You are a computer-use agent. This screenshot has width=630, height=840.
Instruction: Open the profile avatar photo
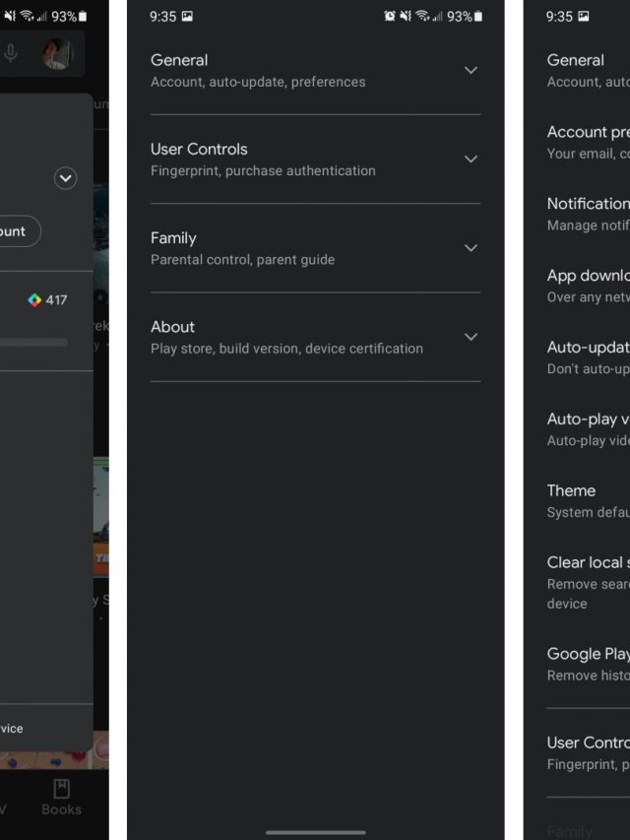coord(57,54)
